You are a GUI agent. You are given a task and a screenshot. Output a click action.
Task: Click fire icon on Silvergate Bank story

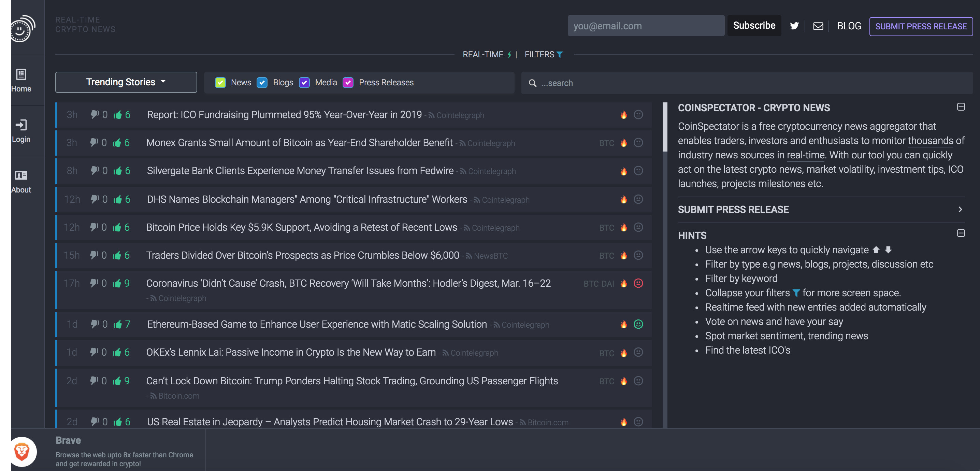pyautogui.click(x=623, y=171)
